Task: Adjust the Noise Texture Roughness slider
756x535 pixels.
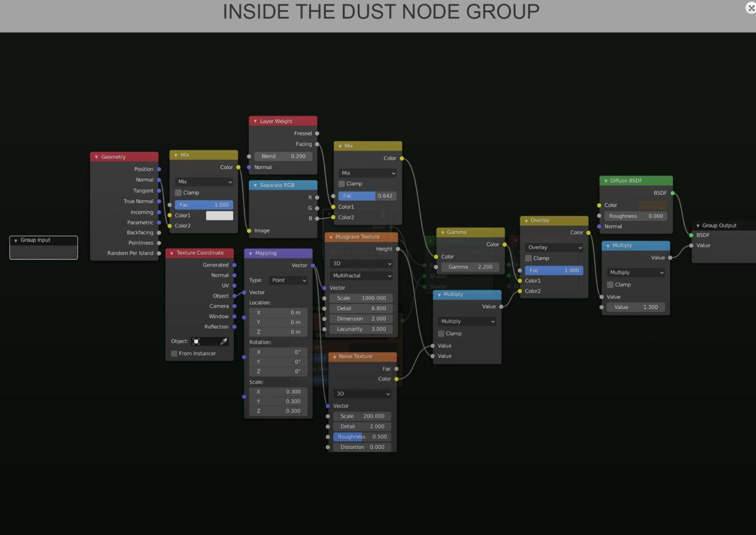Action: tap(362, 437)
